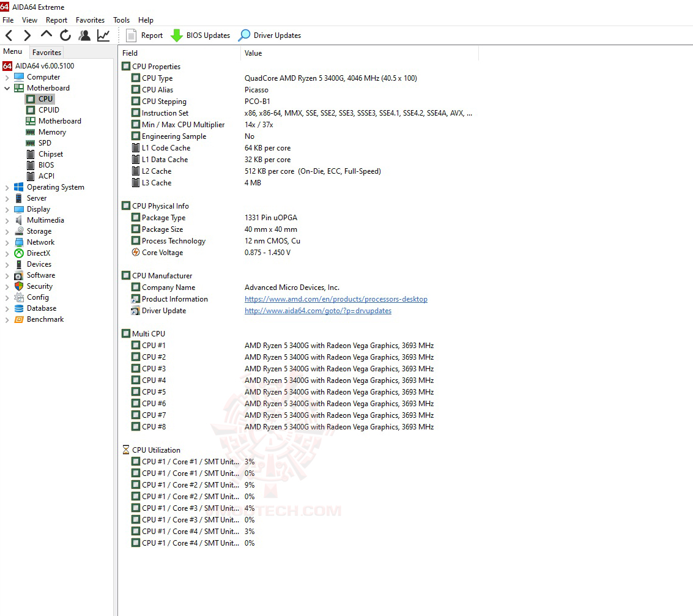Switch to the Menu tab in sidebar

(12, 51)
